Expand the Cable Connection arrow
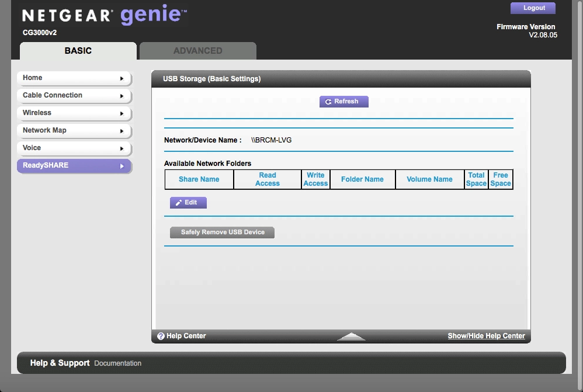Screen dimensions: 583x392 coord(122,96)
